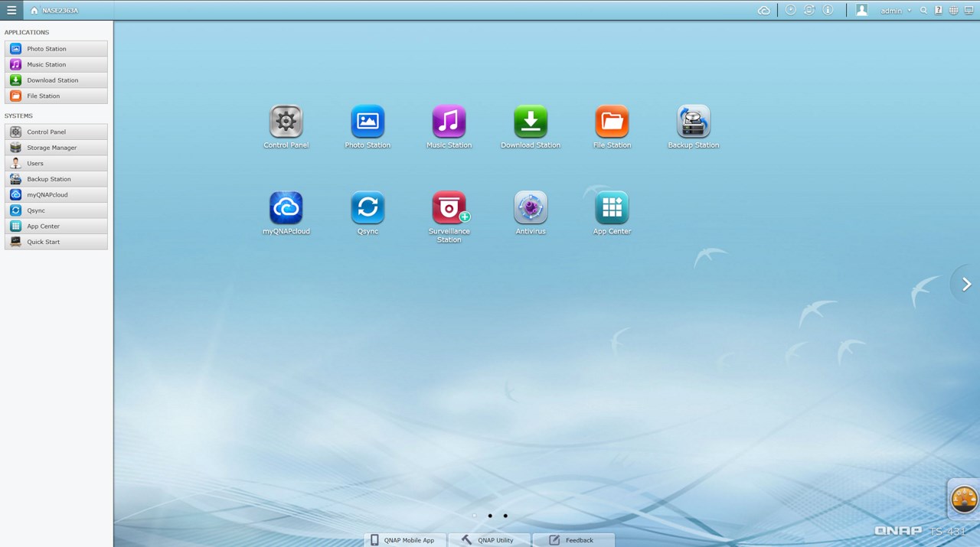Open myQNAPcloud in the sidebar
This screenshot has height=547, width=980.
(56, 195)
